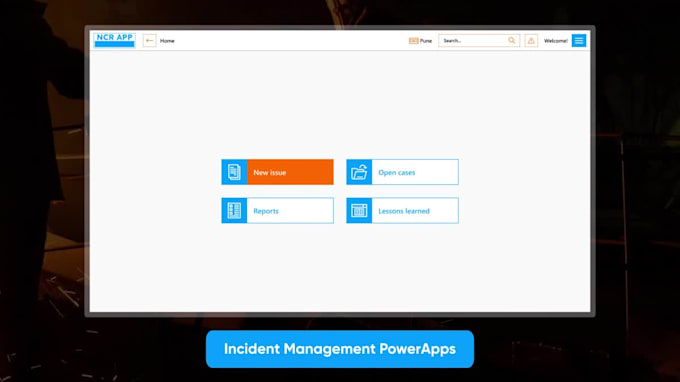Click the NCR APP logo
This screenshot has width=680, height=382.
point(114,40)
